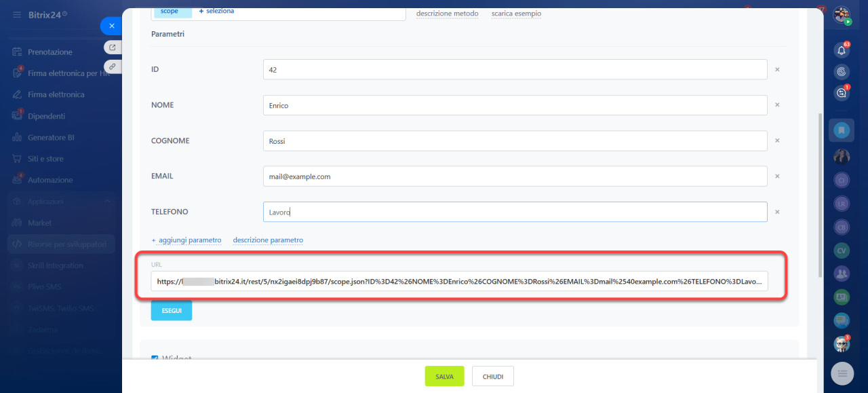Viewport: 868px width, 393px height.
Task: Click '+ seleziona' next to scope
Action: pyautogui.click(x=216, y=12)
